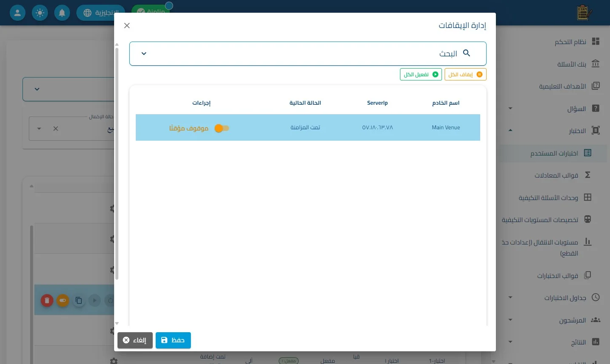Click the الحالة الحالية column header
Image resolution: width=610 pixels, height=364 pixels.
coord(305,103)
